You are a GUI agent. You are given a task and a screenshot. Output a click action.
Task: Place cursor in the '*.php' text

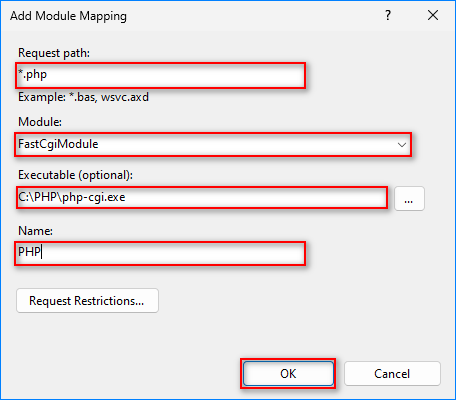point(32,75)
